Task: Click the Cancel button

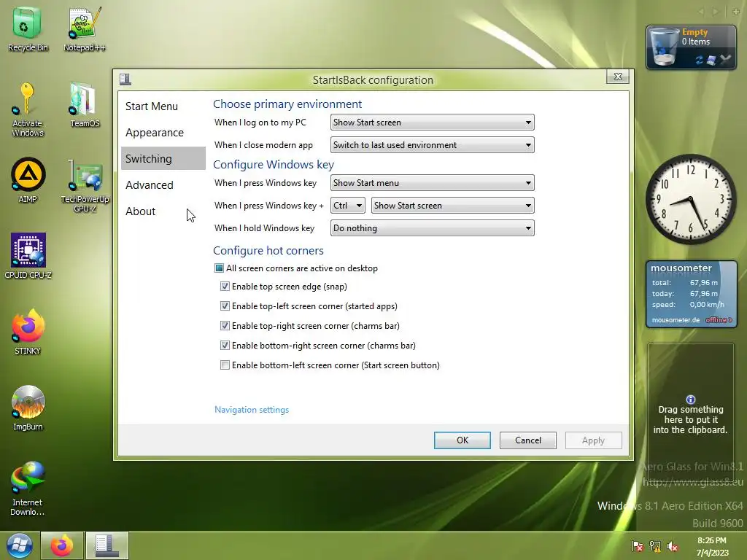Action: pos(528,440)
